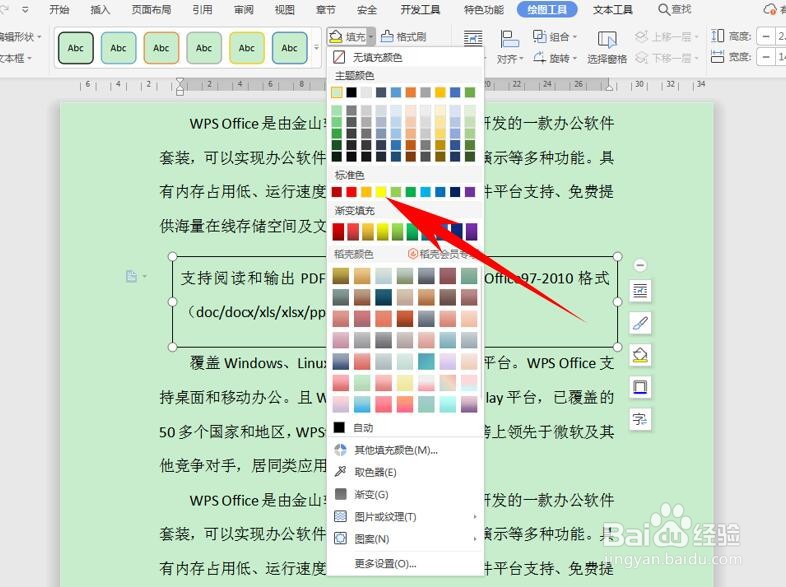
Task: Click the textbox top-left resize handle
Action: [172, 257]
